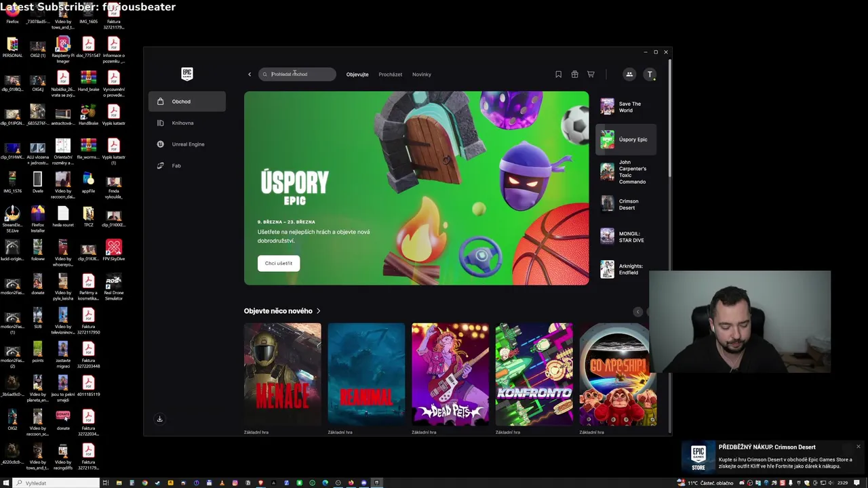Click the Vyhledat taskbar search box
Image resolution: width=868 pixels, height=488 pixels.
(x=56, y=483)
